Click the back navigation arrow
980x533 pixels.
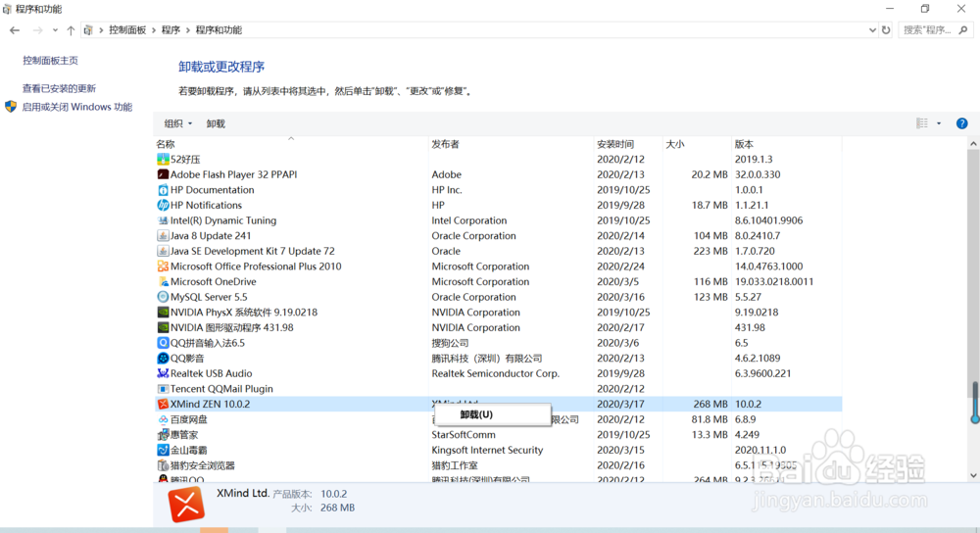point(15,30)
